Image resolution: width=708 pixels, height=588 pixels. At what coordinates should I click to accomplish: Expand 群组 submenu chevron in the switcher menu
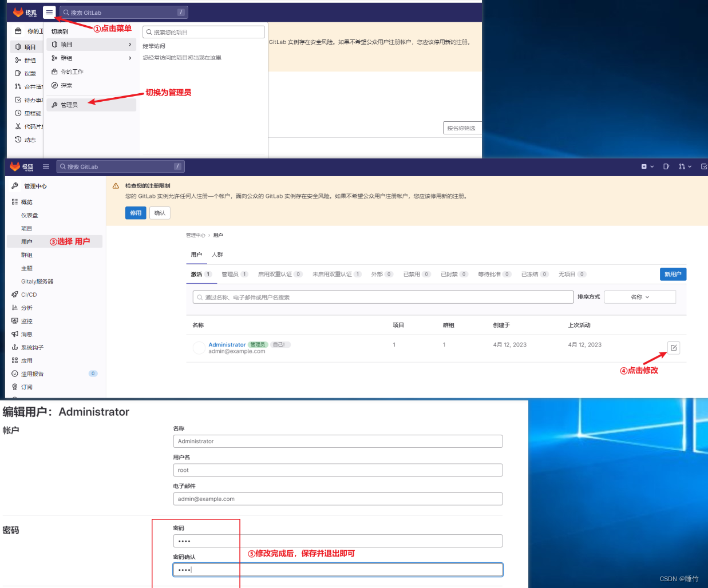pyautogui.click(x=130, y=58)
